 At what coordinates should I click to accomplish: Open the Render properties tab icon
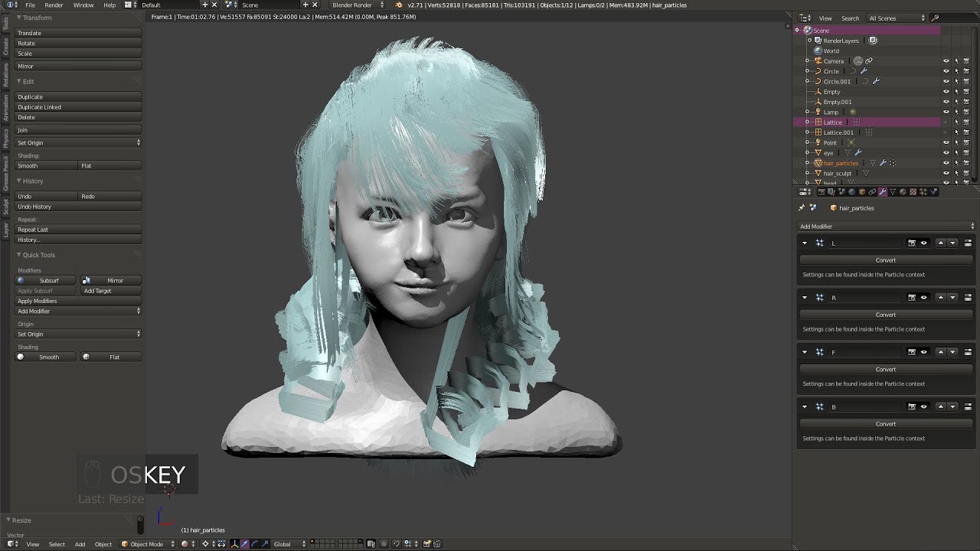[x=822, y=192]
